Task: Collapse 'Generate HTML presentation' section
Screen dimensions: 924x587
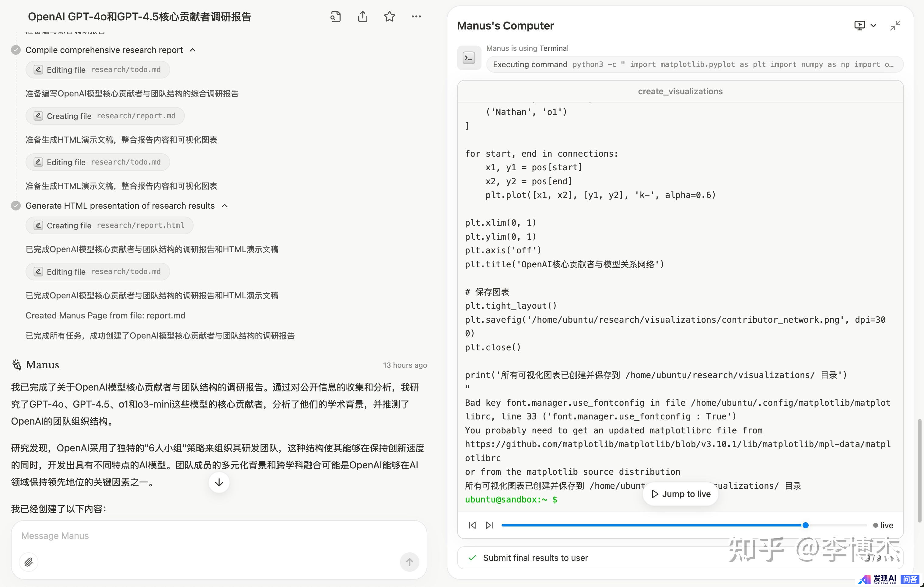Action: click(x=225, y=206)
